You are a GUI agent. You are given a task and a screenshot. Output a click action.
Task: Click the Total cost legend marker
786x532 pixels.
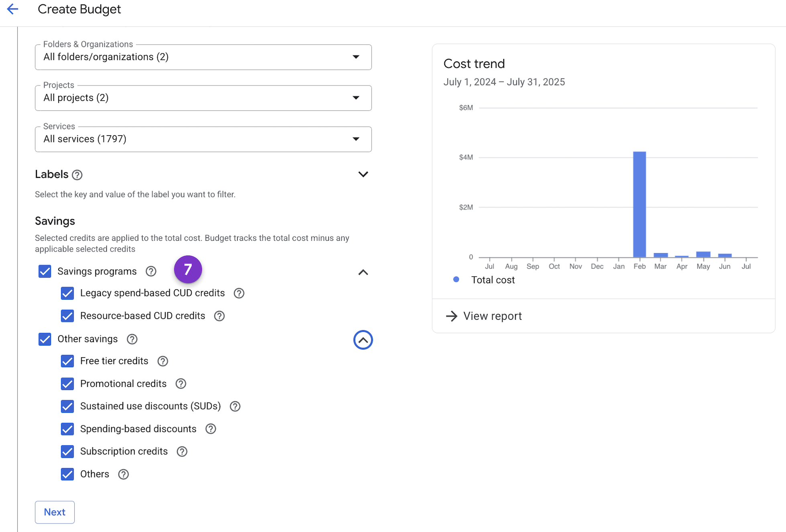pyautogui.click(x=456, y=280)
